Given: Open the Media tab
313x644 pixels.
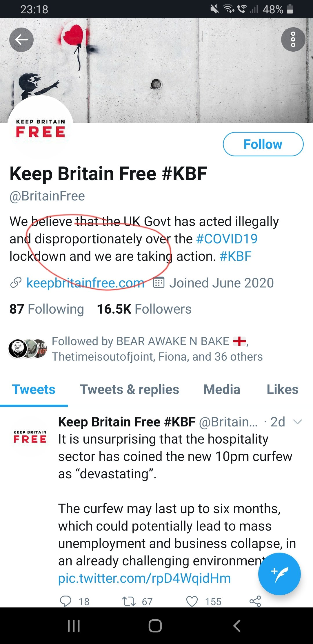Looking at the screenshot, I should [x=222, y=389].
